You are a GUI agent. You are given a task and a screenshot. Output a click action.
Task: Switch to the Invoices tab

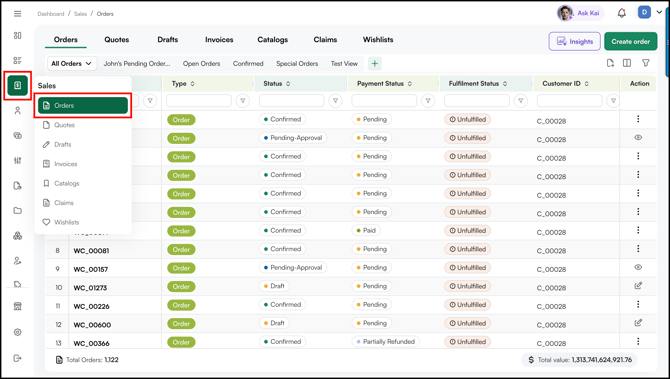[219, 40]
